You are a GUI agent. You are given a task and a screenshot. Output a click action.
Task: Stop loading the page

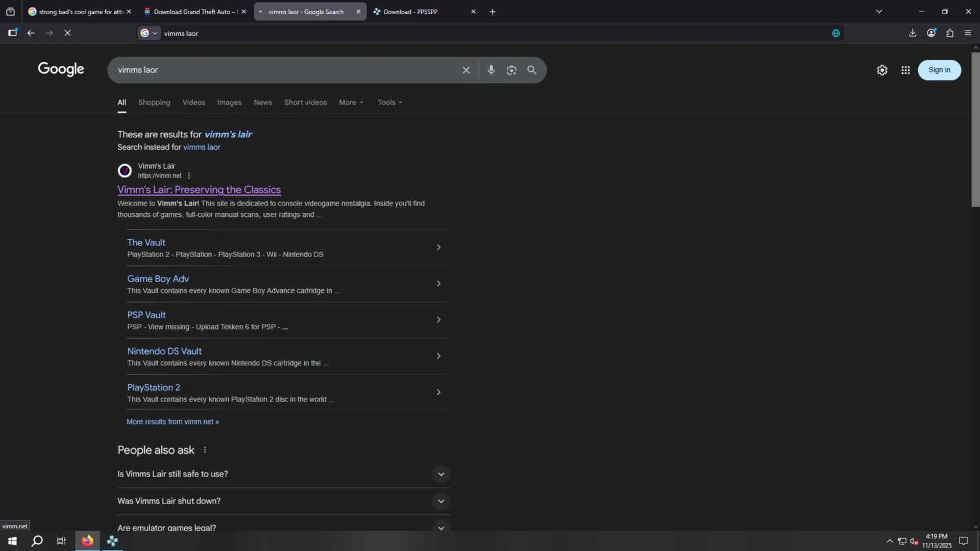point(67,33)
